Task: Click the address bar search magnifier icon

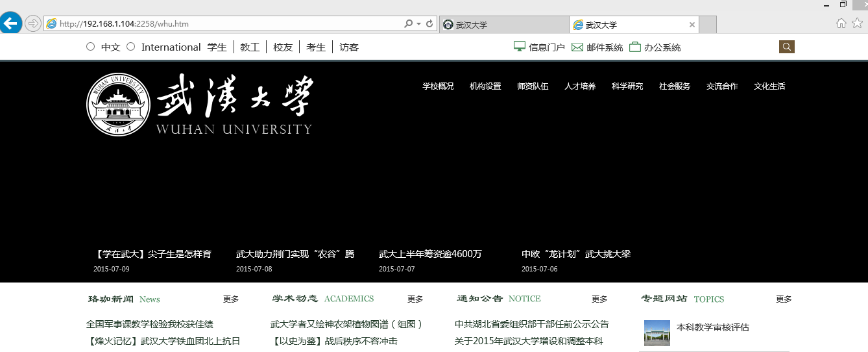Action: 408,24
